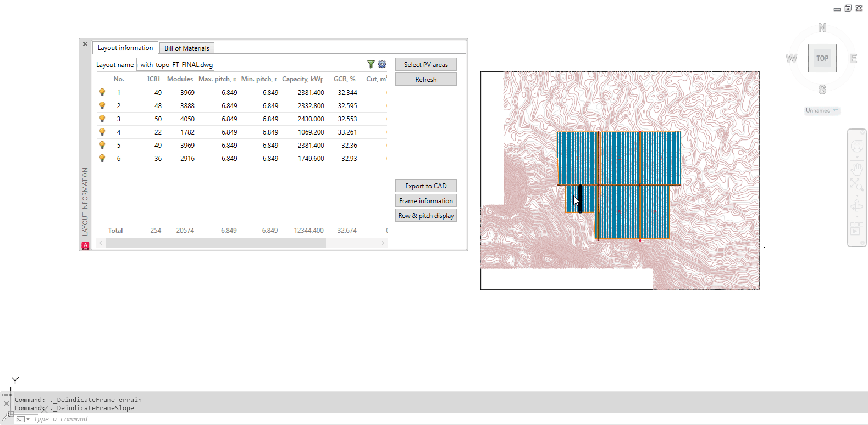The height and width of the screenshot is (425, 868).
Task: Expand the SteeringWheel dropdown arrow
Action: 857,156
